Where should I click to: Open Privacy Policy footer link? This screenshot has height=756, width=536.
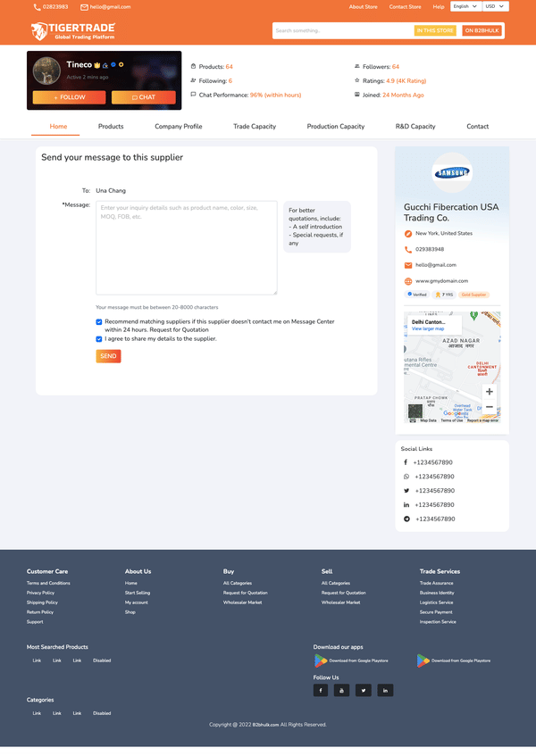tap(40, 593)
